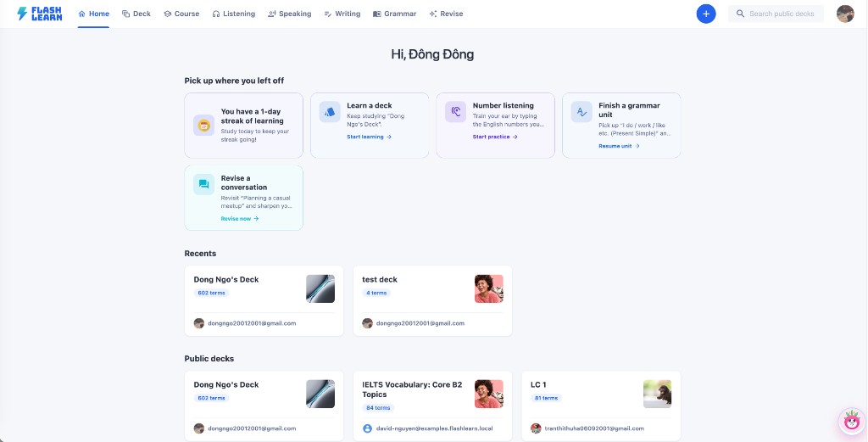Open Dong Ngo's Deck under Recents
The width and height of the screenshot is (868, 442).
pos(264,301)
